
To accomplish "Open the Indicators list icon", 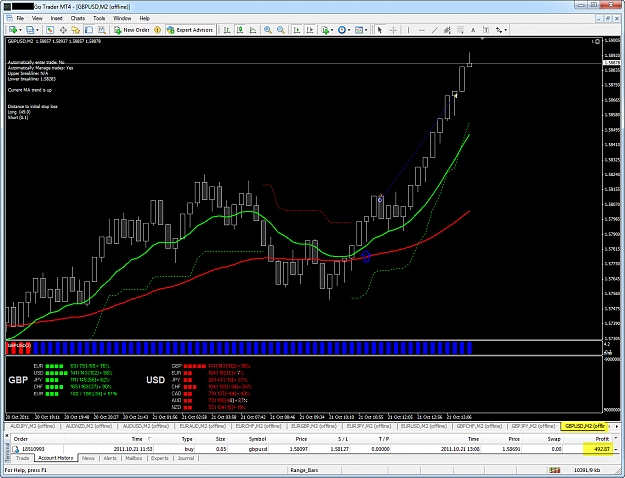I will tap(325, 30).
